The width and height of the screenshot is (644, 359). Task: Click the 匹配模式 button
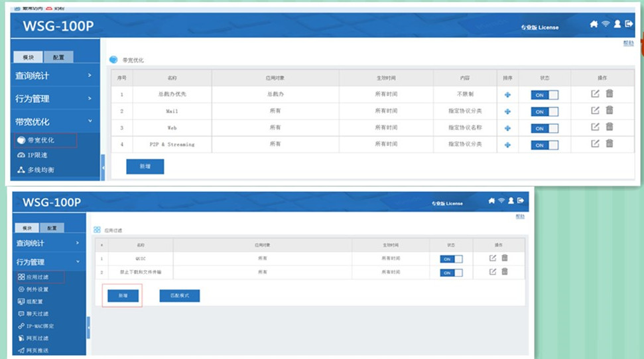click(179, 296)
